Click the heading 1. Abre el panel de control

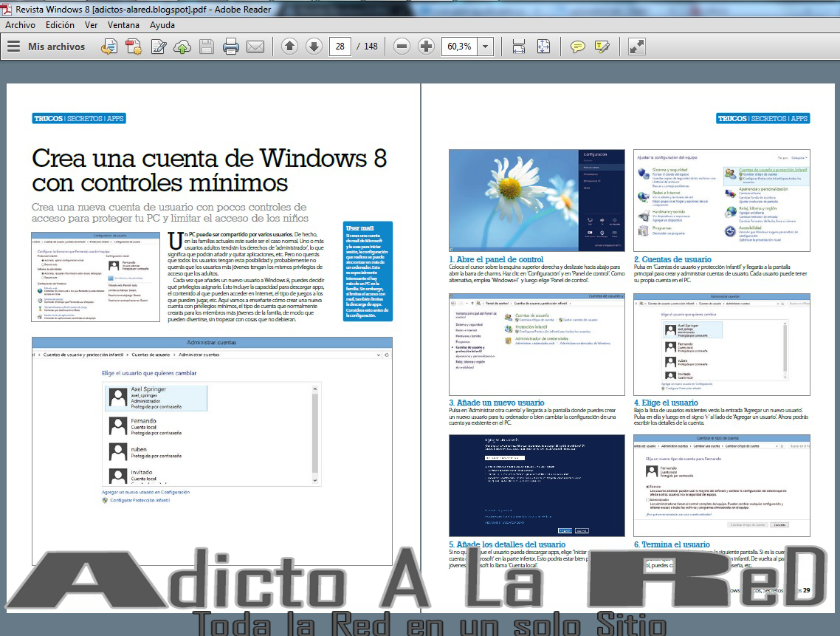pos(496,259)
